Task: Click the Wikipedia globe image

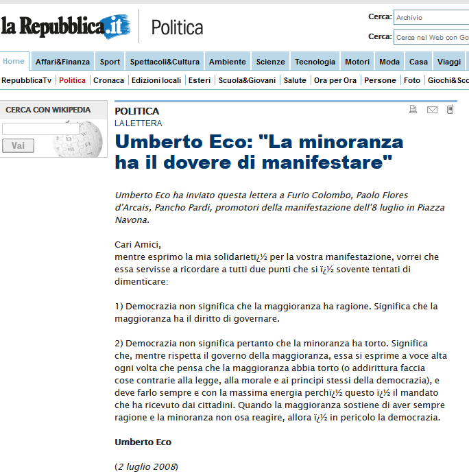Action: [x=79, y=139]
